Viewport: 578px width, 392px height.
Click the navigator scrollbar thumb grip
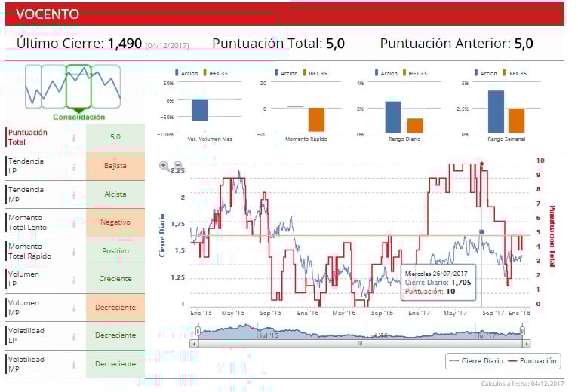coord(360,344)
